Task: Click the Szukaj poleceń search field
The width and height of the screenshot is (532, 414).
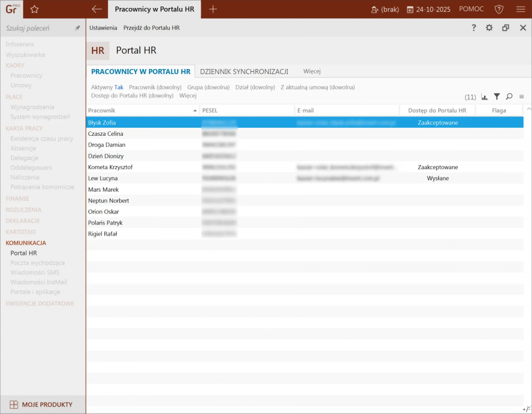Action: (x=37, y=28)
